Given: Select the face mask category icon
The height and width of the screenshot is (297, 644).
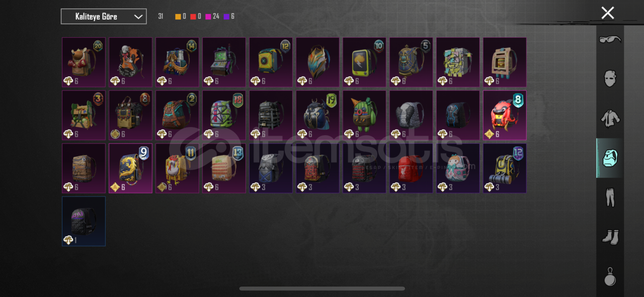Looking at the screenshot, I should pos(610,78).
